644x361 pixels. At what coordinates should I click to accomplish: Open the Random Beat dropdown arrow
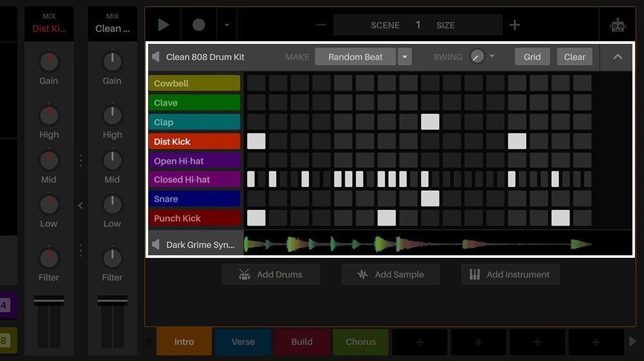pyautogui.click(x=404, y=57)
